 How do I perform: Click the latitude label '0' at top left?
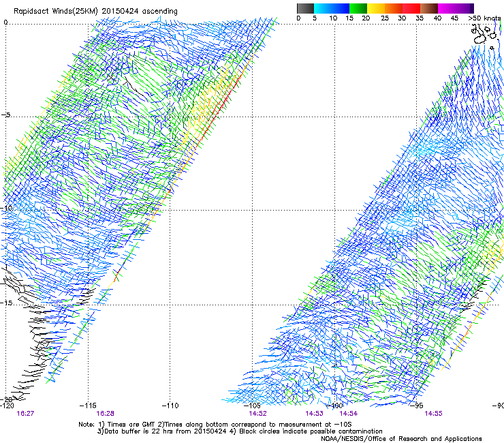click(x=5, y=22)
